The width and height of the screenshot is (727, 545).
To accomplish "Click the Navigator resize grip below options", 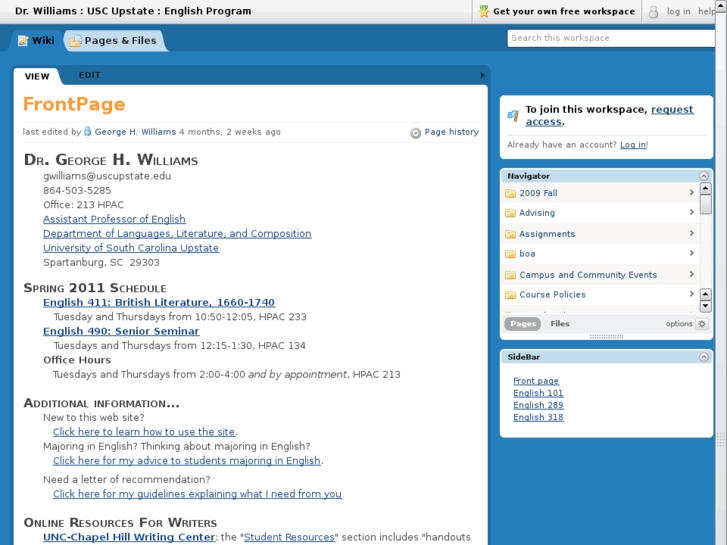I will 606,337.
